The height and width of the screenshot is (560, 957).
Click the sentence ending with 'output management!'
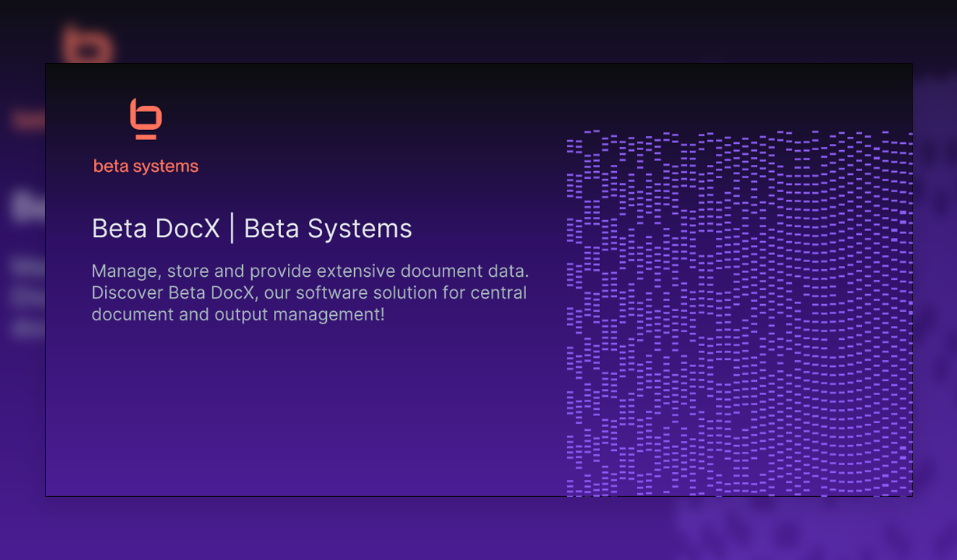point(237,314)
